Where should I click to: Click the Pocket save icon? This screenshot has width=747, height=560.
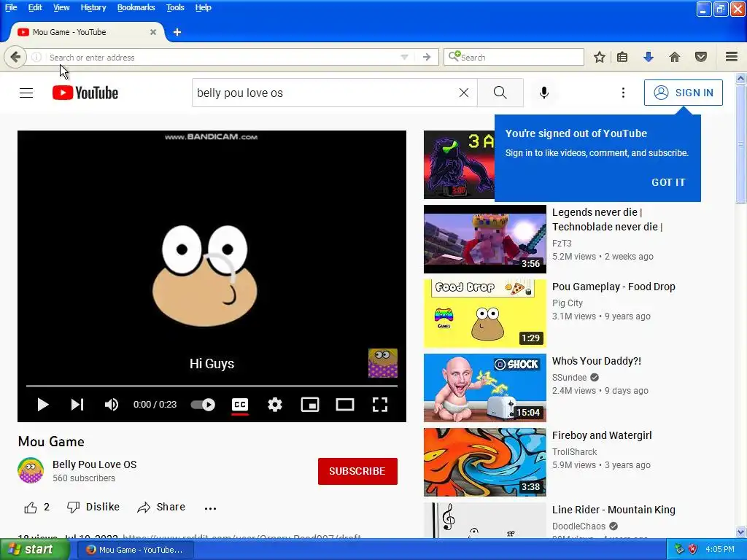(701, 57)
